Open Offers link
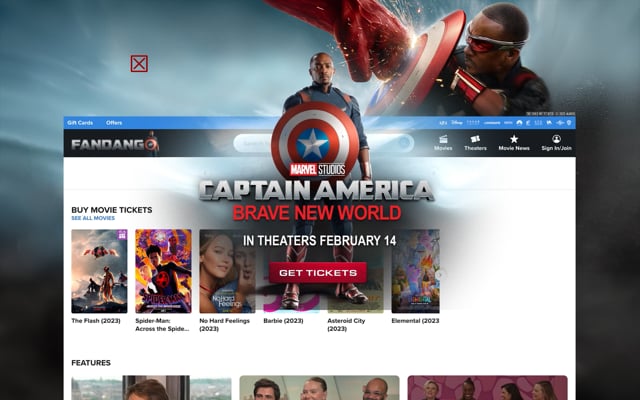This screenshot has height=400, width=640. click(x=114, y=122)
